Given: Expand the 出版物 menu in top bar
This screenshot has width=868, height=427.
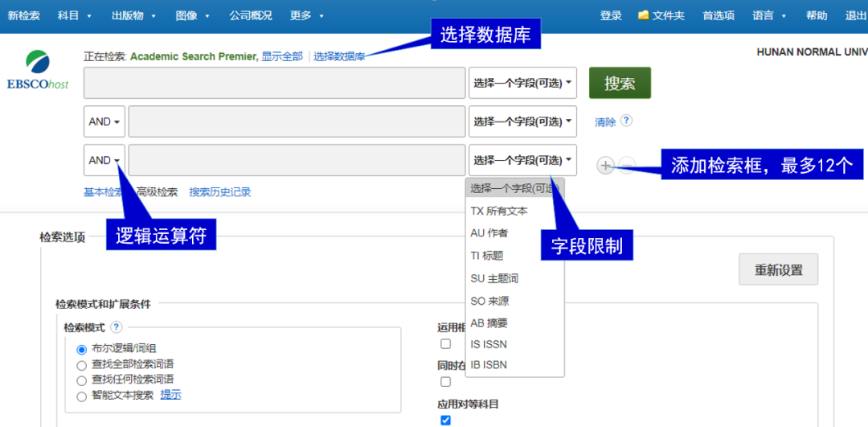Looking at the screenshot, I should click(x=133, y=16).
